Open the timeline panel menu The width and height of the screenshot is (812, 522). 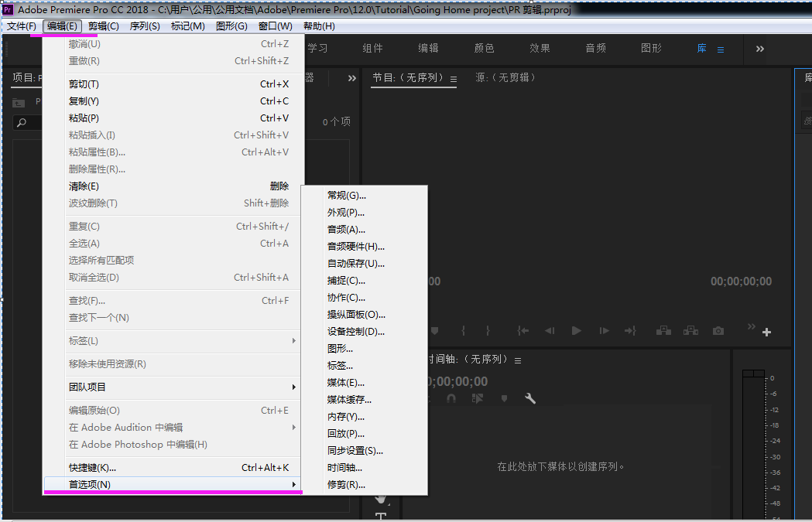(518, 360)
